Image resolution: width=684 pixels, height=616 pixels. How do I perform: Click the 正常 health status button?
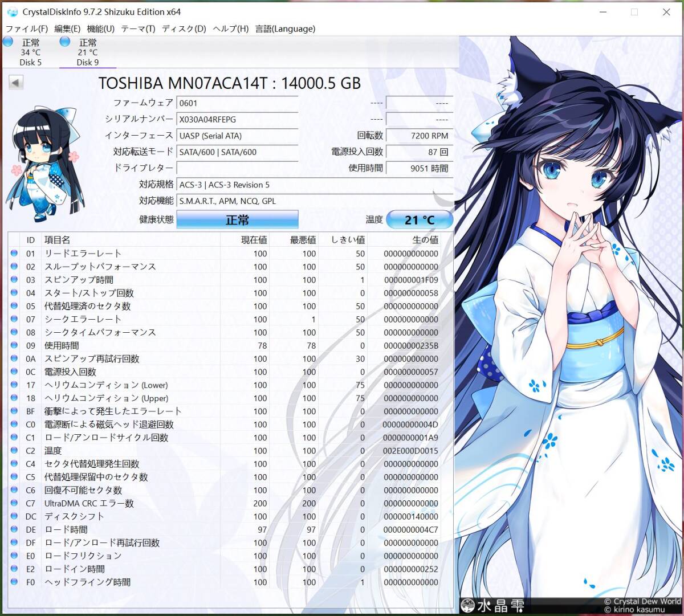pyautogui.click(x=237, y=220)
